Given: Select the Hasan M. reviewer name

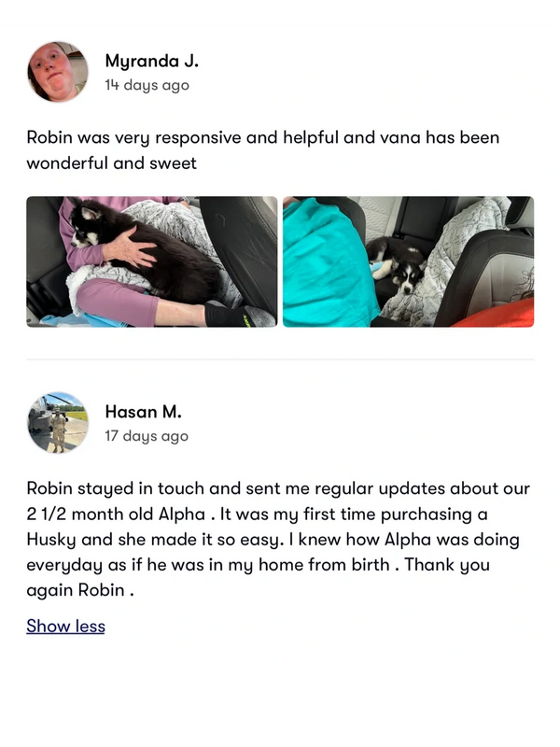Looking at the screenshot, I should coord(143,412).
